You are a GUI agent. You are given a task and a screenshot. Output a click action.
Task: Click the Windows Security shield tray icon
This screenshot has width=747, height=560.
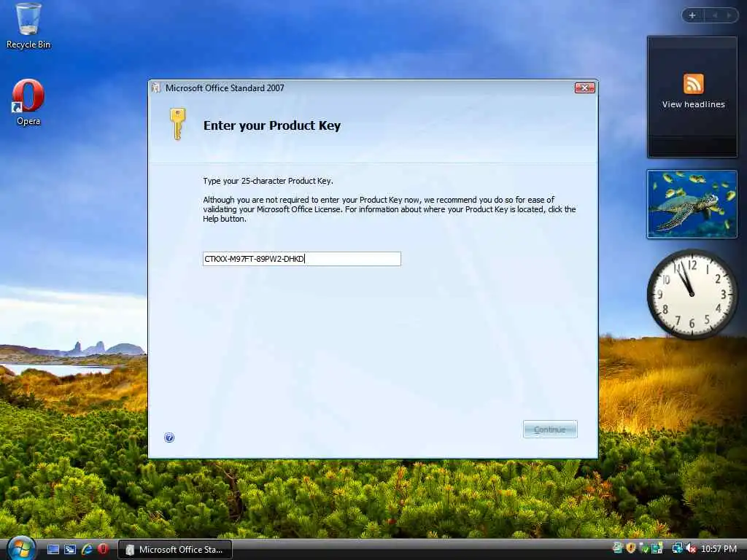(x=631, y=548)
